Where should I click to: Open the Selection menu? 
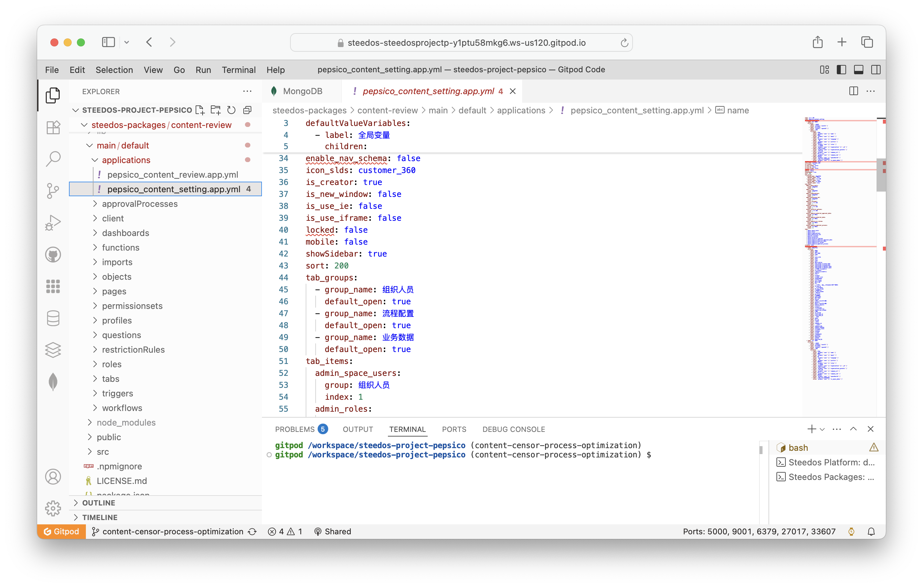pos(114,70)
